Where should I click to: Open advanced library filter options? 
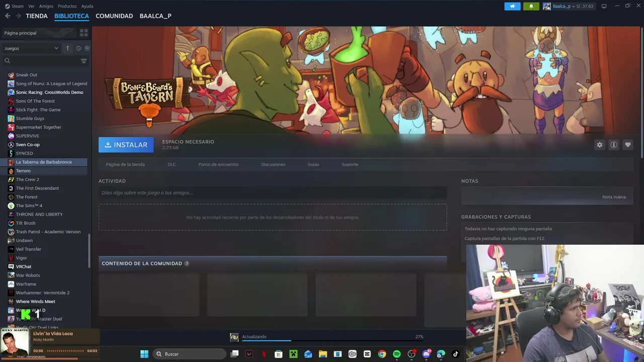[84, 61]
